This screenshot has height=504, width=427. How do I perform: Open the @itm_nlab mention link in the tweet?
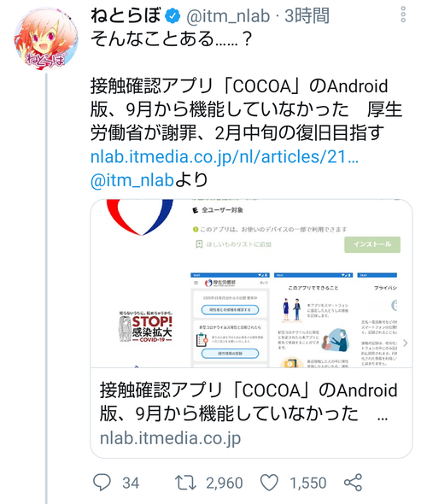pos(132,180)
